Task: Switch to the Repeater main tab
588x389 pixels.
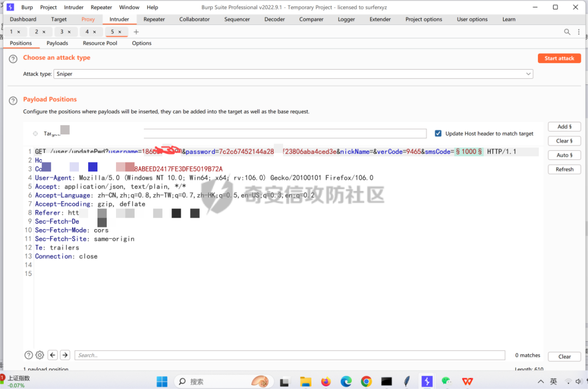Action: (x=154, y=19)
